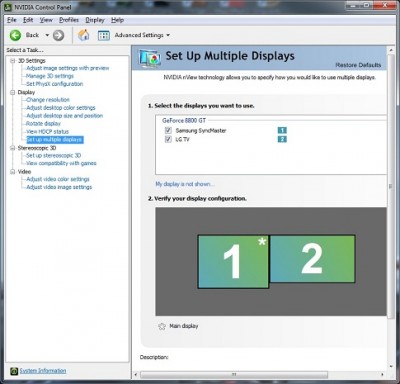
Task: Select Set PhysX configuration
Action: click(x=55, y=84)
